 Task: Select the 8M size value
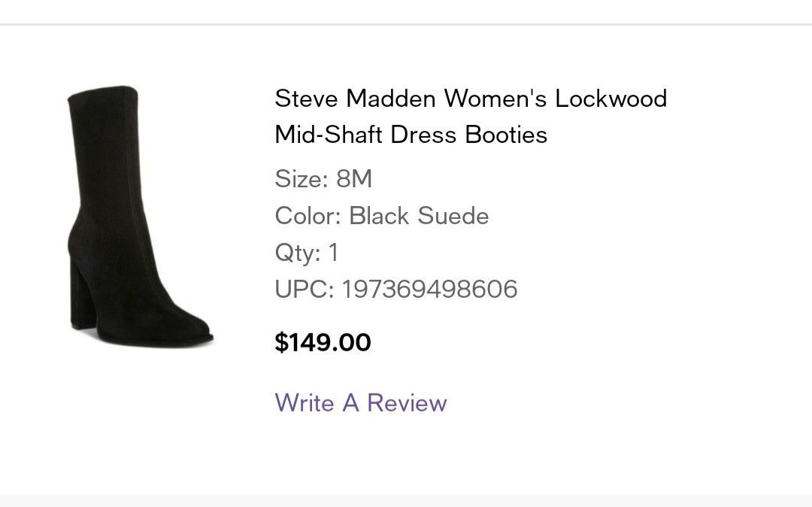point(354,180)
